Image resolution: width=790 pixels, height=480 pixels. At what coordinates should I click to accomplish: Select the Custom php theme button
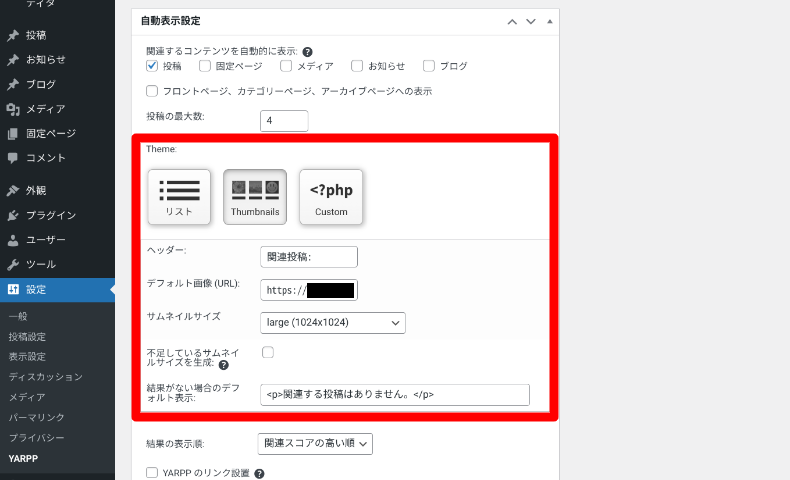pos(331,197)
